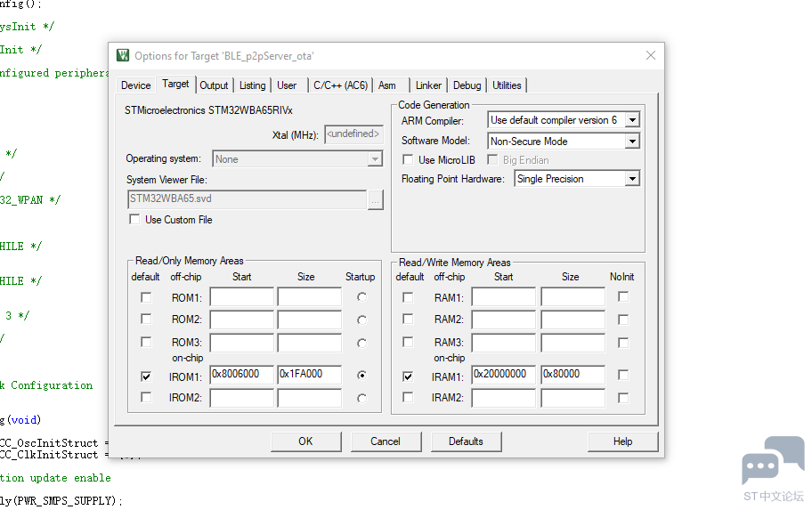
Task: Click the Keil uVision icon in dialog title
Action: [123, 55]
